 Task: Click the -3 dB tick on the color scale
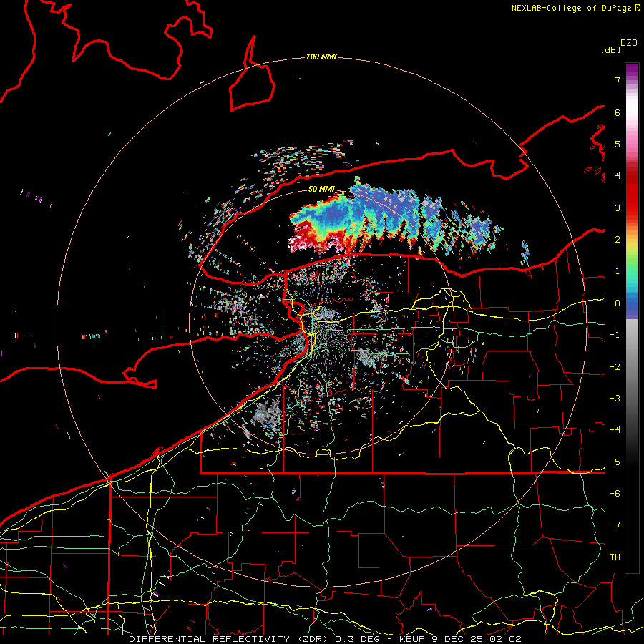pyautogui.click(x=615, y=399)
